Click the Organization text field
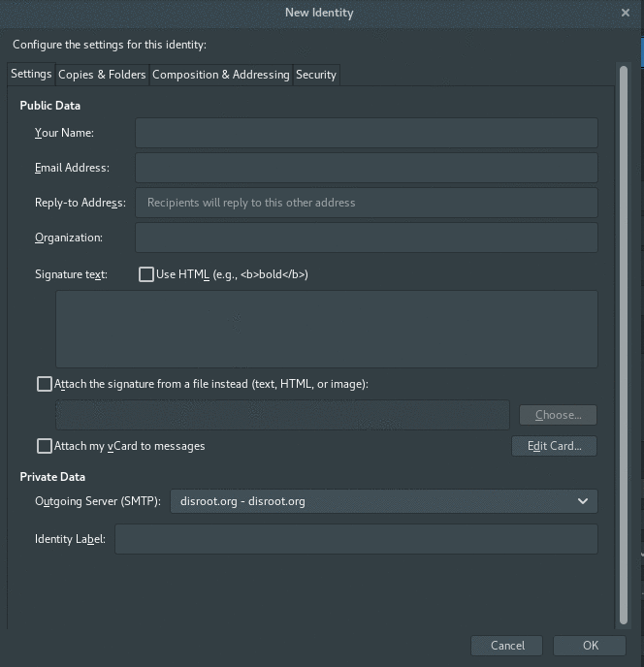The image size is (644, 667). (366, 238)
